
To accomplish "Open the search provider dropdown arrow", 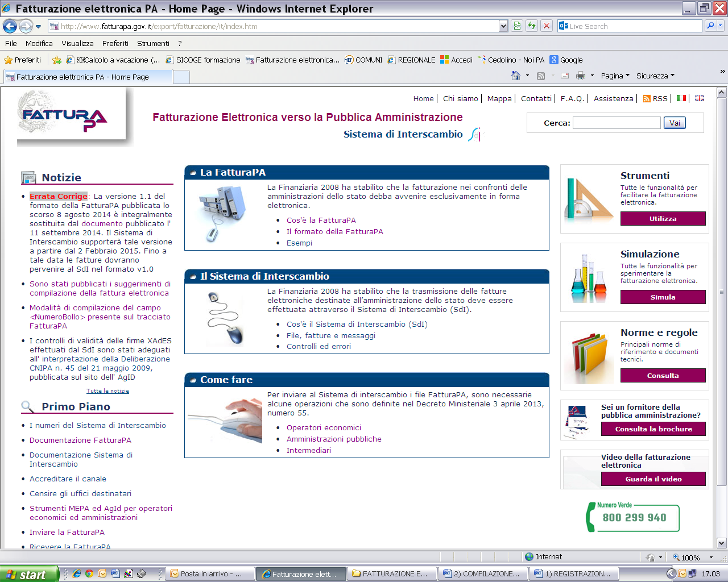I will coord(721,26).
